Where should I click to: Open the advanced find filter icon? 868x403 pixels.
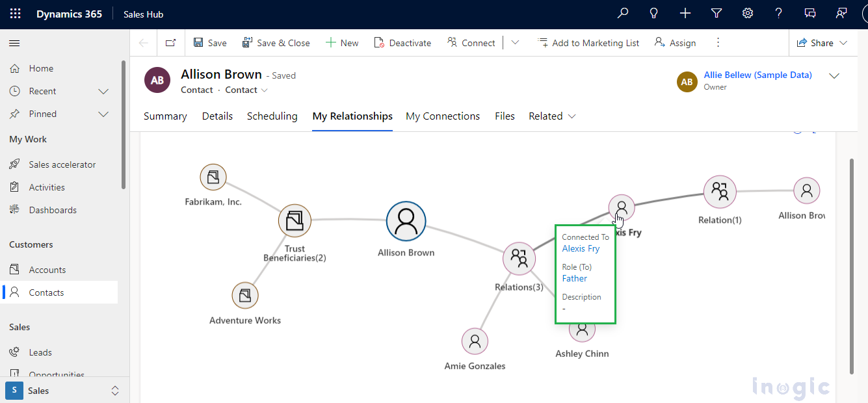click(x=717, y=14)
